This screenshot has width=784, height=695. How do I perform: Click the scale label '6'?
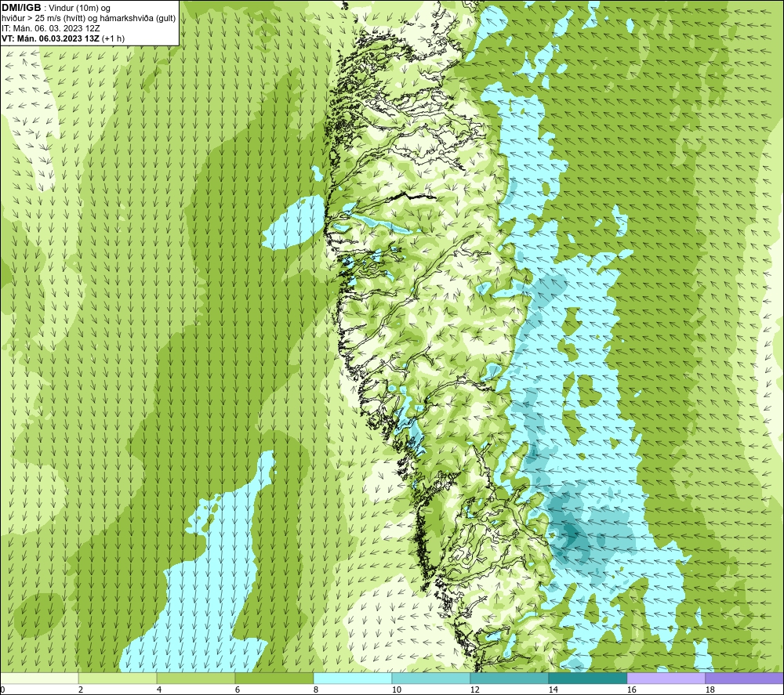pyautogui.click(x=237, y=690)
